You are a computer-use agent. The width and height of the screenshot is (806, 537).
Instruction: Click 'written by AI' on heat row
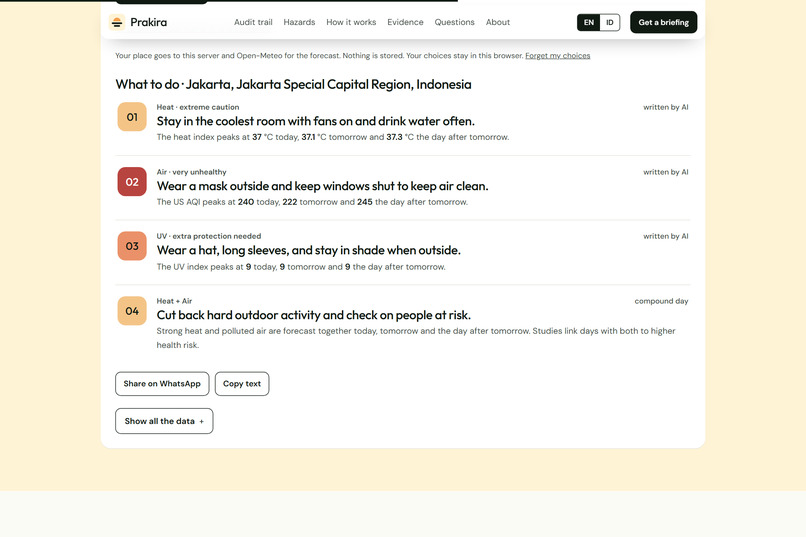[x=666, y=107]
